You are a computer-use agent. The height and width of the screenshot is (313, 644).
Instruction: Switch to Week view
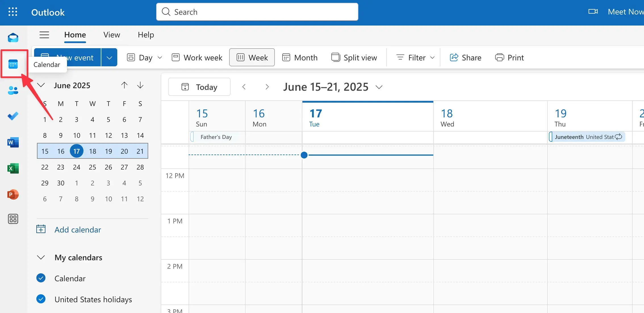(x=252, y=58)
